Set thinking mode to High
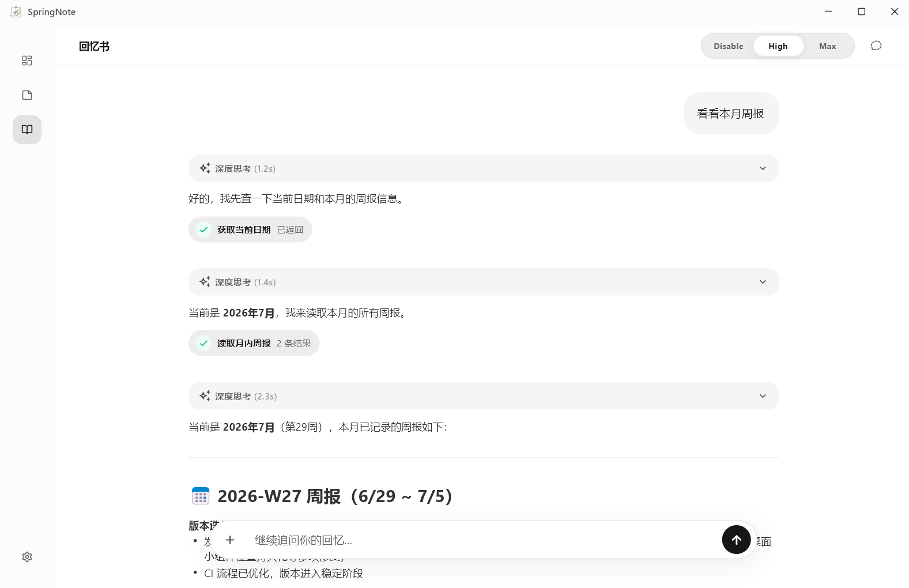Screen dimensions: 909x588 click(x=778, y=46)
